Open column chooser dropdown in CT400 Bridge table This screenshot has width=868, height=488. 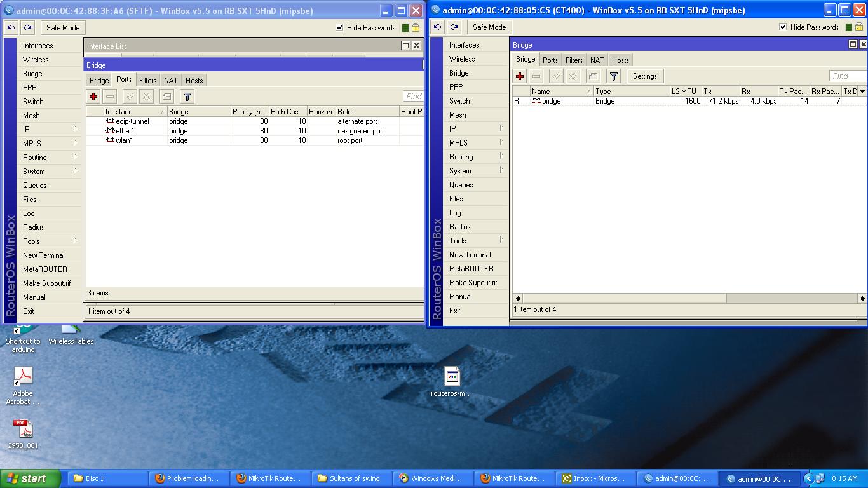coord(862,91)
